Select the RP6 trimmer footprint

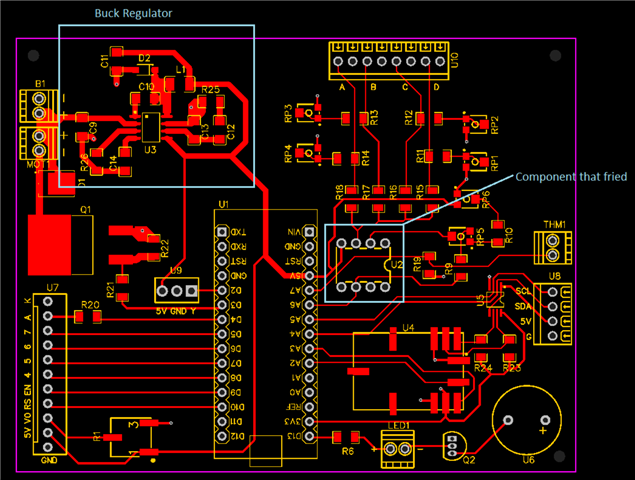[x=467, y=198]
